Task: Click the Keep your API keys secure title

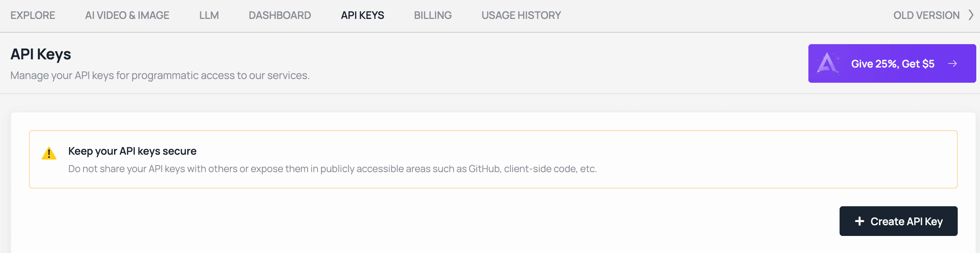Action: click(x=132, y=151)
